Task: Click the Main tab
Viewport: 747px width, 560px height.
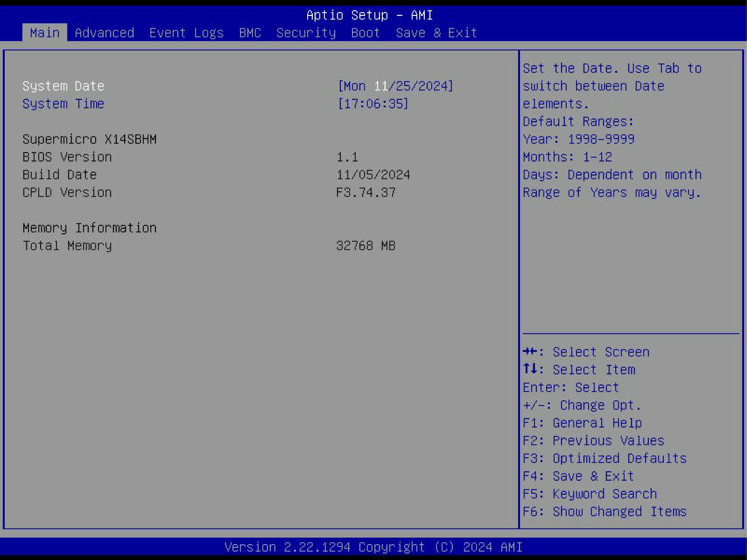Action: 45,33
